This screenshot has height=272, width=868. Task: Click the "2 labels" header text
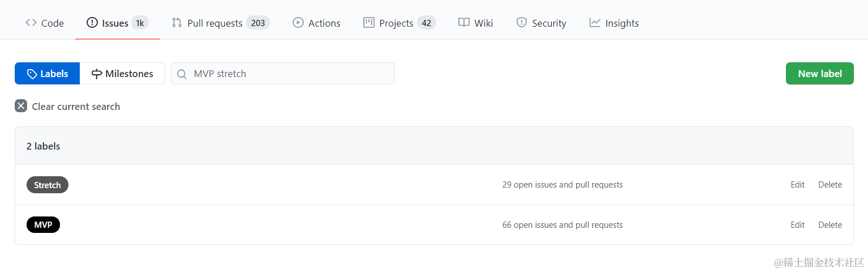[x=44, y=146]
